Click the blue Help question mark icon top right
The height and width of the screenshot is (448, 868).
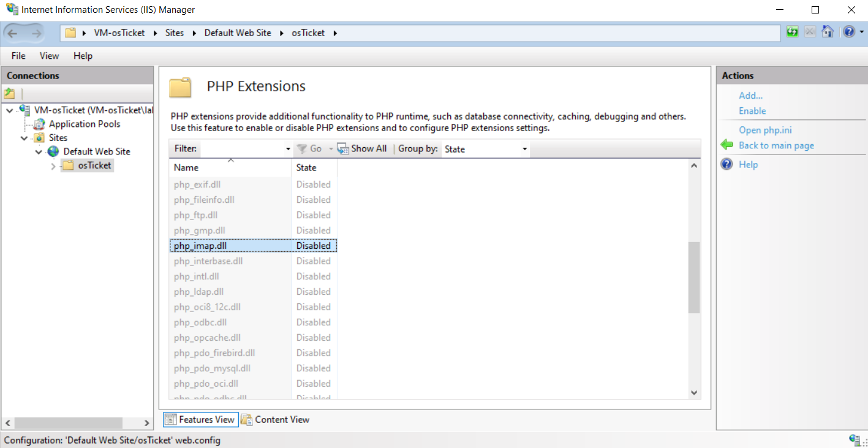tap(848, 32)
